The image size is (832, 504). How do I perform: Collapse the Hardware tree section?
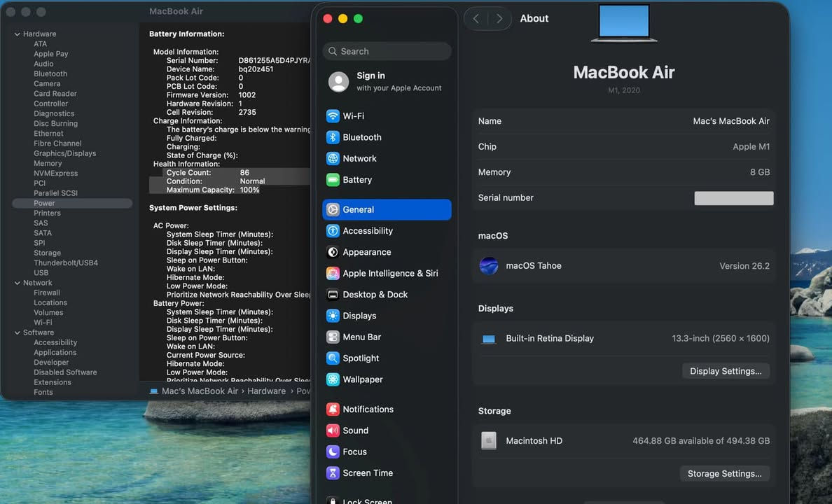(18, 34)
